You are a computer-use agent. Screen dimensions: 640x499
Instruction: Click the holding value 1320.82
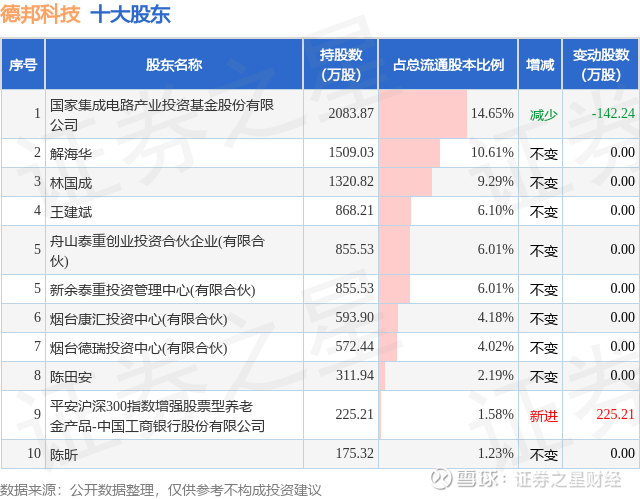(x=351, y=181)
